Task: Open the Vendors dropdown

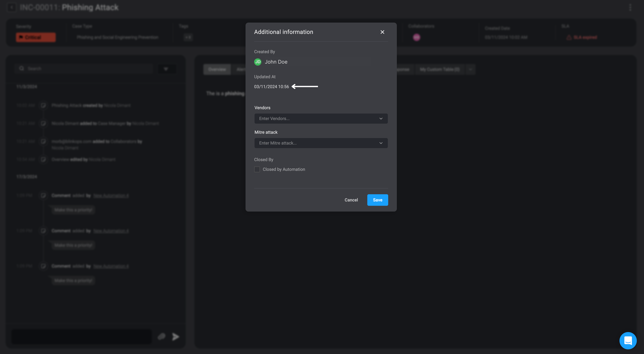Action: 321,119
